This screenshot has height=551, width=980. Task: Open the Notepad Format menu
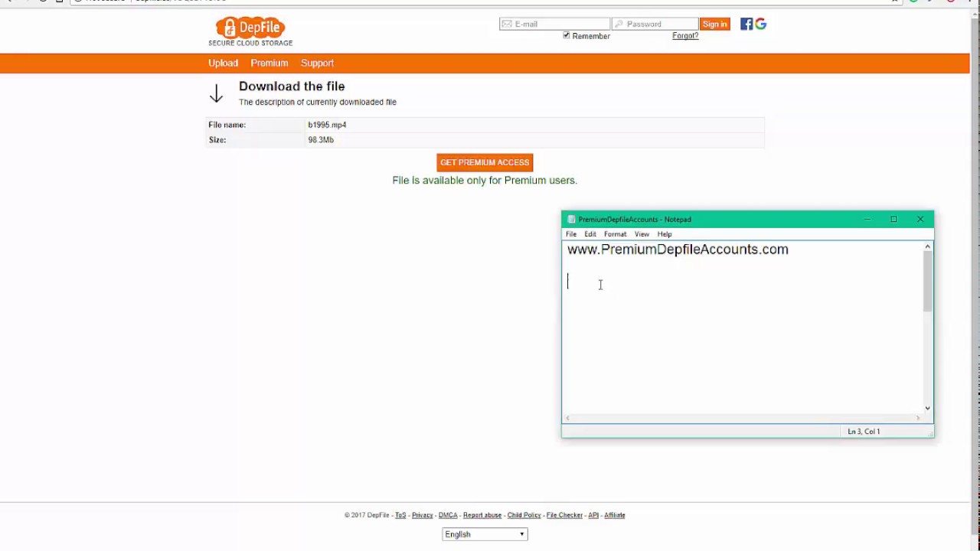coord(615,234)
